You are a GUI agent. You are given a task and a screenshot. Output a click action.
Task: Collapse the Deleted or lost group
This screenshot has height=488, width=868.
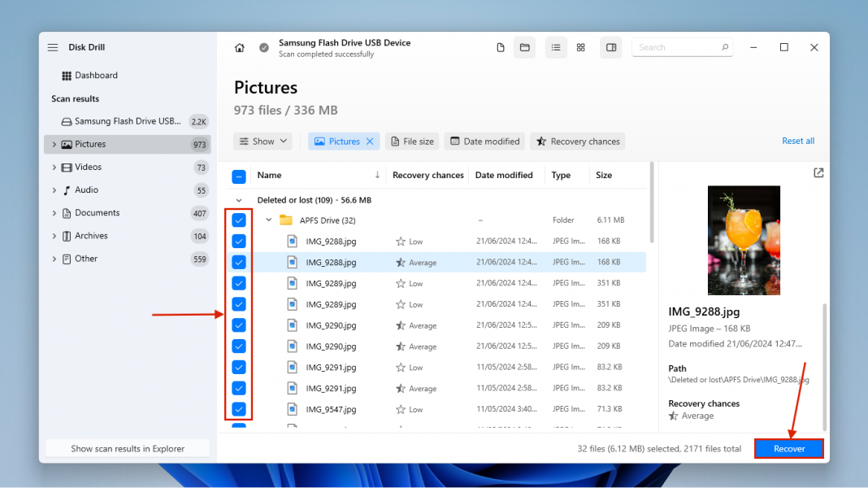point(239,199)
